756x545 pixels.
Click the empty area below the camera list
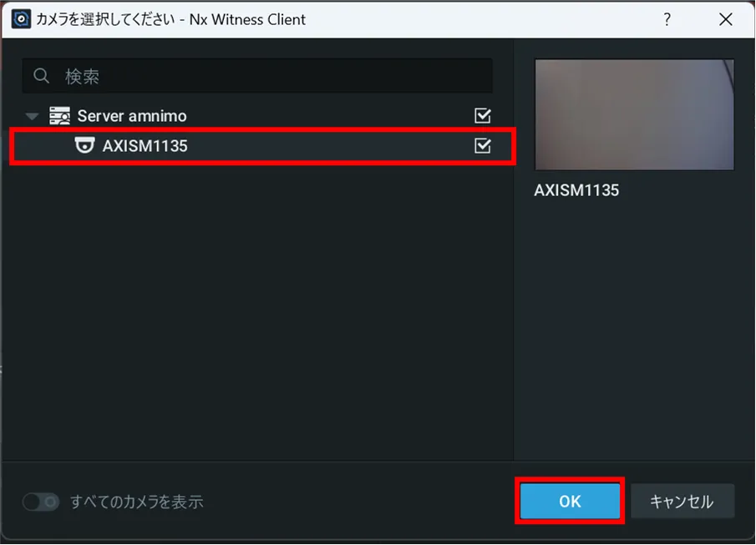[258, 309]
